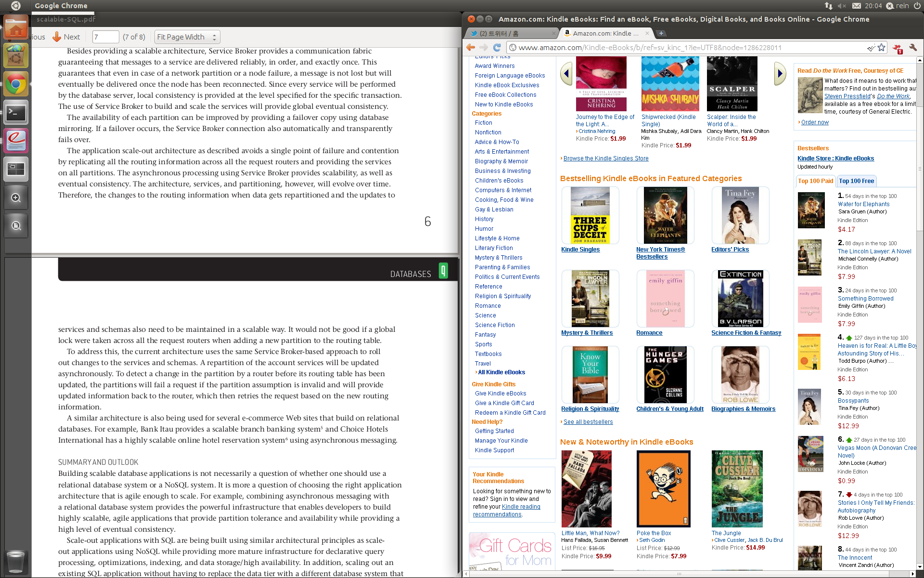This screenshot has width=924, height=578.
Task: Click Order now link for Do the Work
Action: pyautogui.click(x=815, y=122)
